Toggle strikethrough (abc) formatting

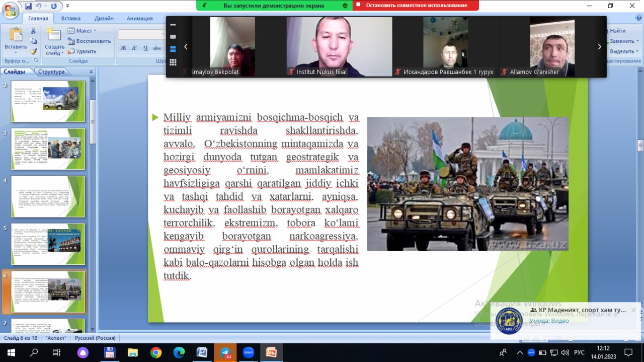pyautogui.click(x=157, y=48)
